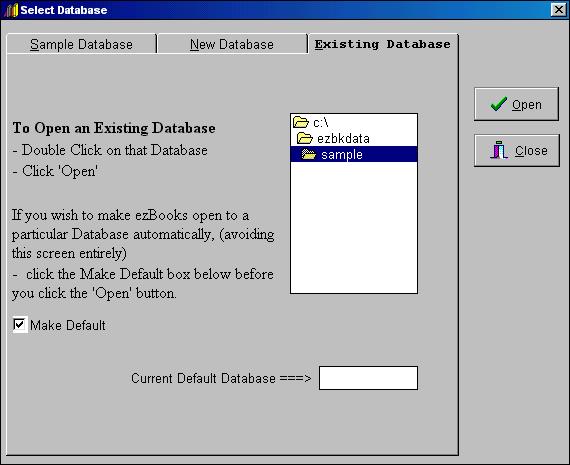
Task: Select the c:\ folder in directory list
Action: (x=354, y=123)
